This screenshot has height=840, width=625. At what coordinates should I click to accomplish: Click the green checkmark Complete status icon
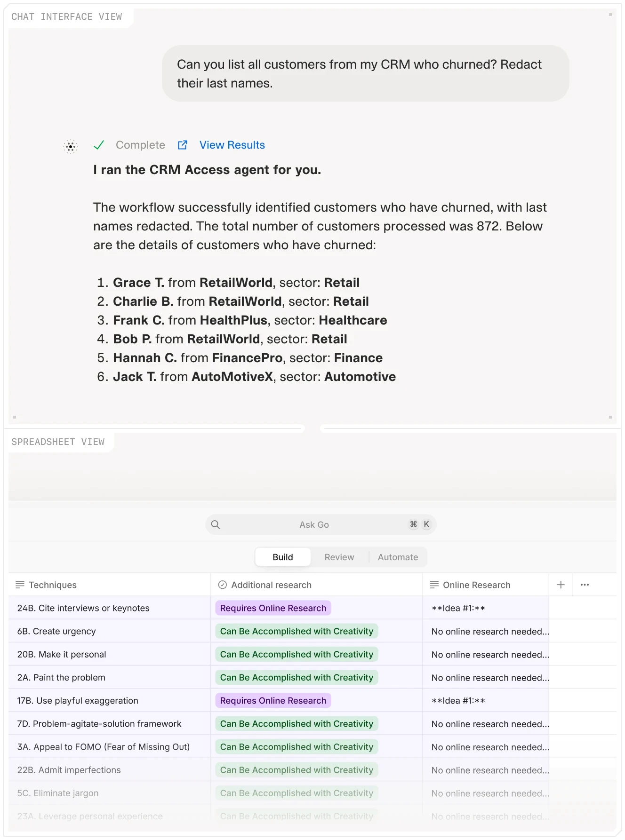pyautogui.click(x=99, y=145)
